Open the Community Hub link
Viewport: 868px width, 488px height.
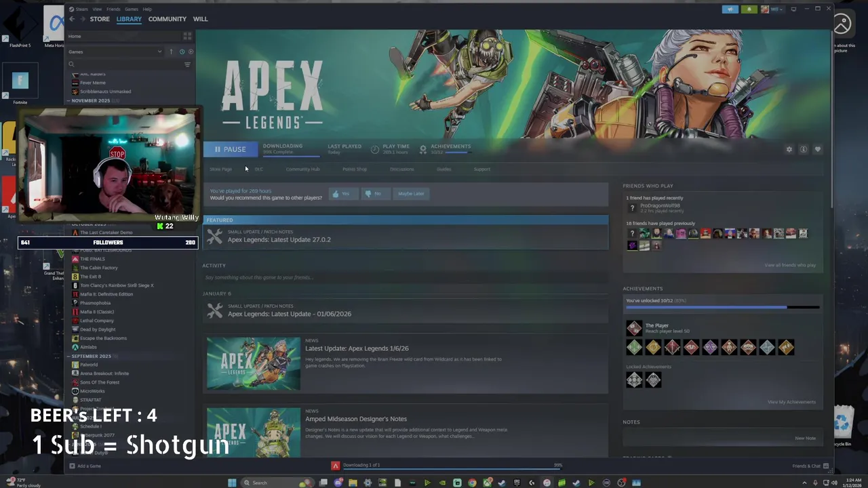coord(302,169)
